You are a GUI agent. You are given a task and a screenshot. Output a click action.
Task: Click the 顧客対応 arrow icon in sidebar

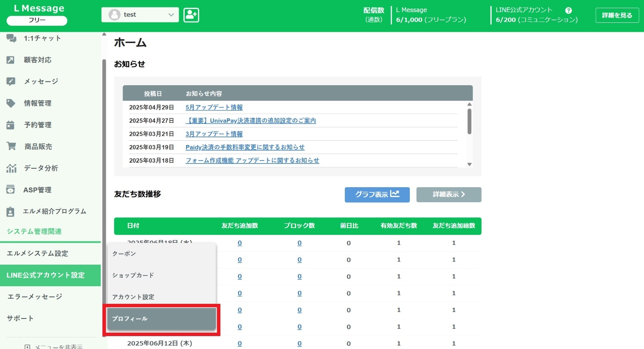11,60
